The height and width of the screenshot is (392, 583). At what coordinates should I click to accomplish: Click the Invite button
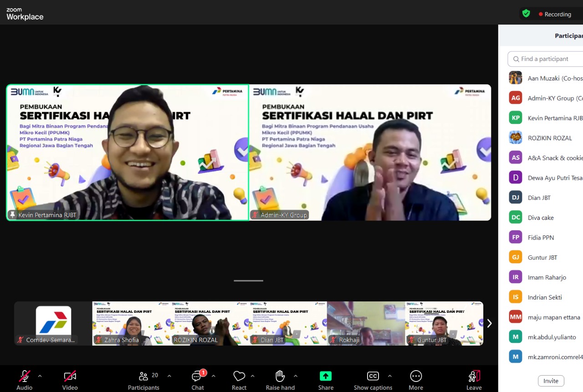tap(551, 381)
